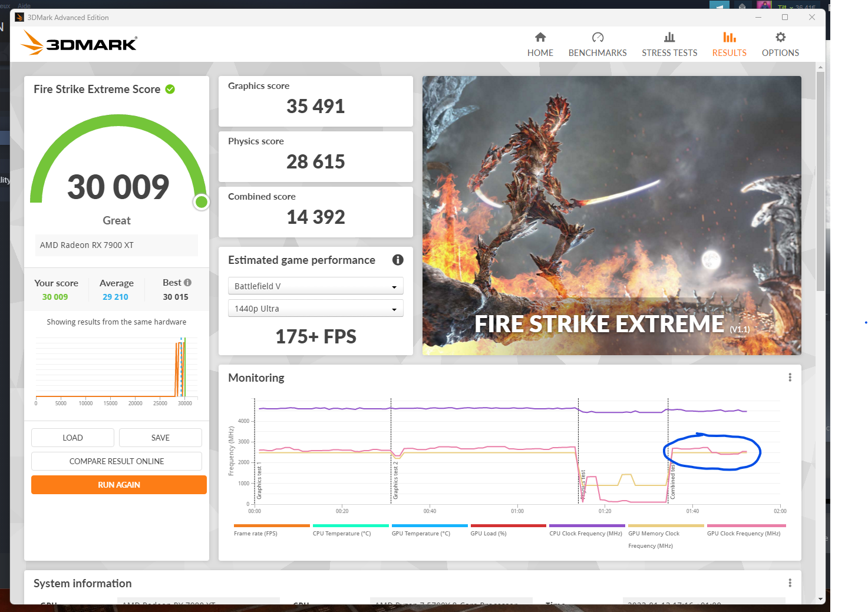The width and height of the screenshot is (868, 612).
Task: Open the OPTIONS tab
Action: 780,45
